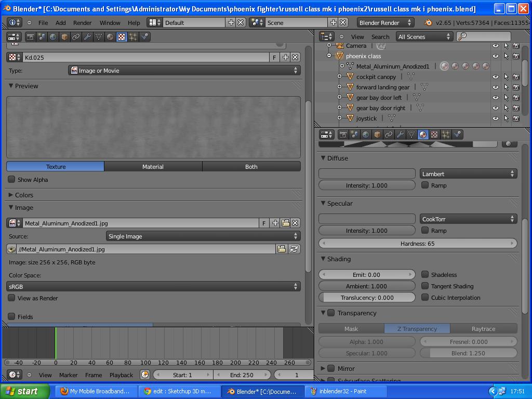
Task: Hide the cockpit canopy object with its eye toggle
Action: pyautogui.click(x=495, y=76)
